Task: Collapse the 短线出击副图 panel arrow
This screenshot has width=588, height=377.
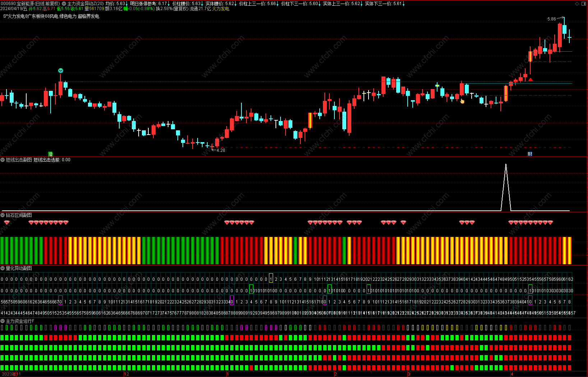Action: pos(3,160)
